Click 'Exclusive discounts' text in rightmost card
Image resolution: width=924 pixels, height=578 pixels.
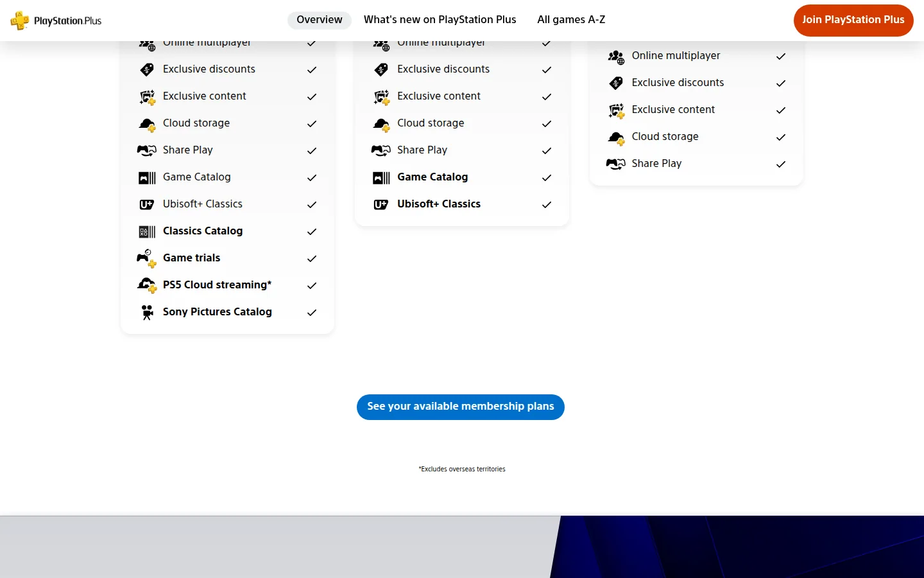tap(678, 83)
